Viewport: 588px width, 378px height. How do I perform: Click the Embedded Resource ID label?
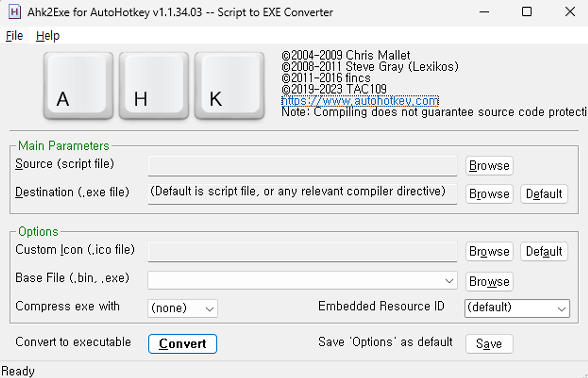[381, 306]
